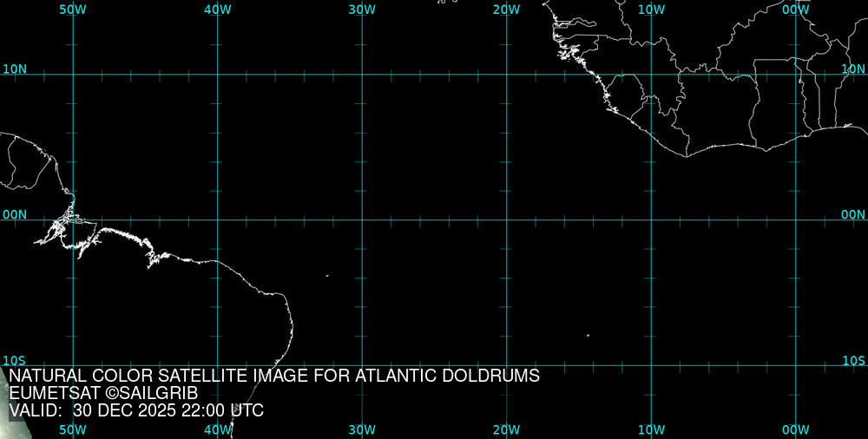Click the 10W longitude label along the bottom edge
This screenshot has height=439, width=868.
click(651, 429)
